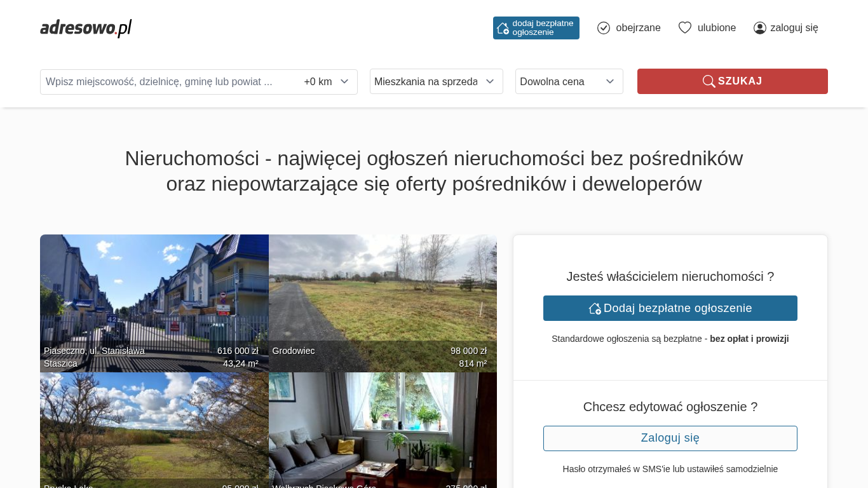This screenshot has width=868, height=488.
Task: Click house icon in 'Dodaj bezpłatne ogłoszenie' panel button
Action: (595, 308)
